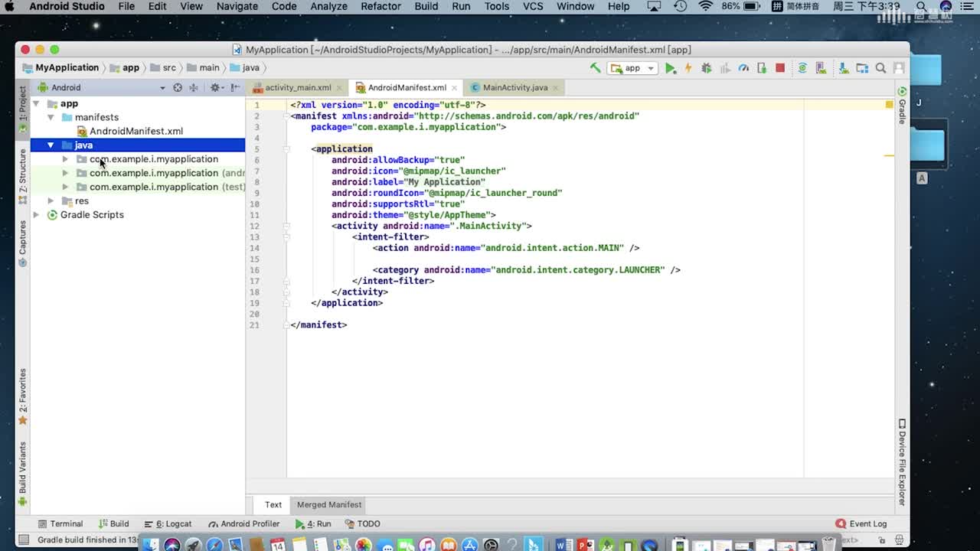Click tool window quick access icon bottom-left
The height and width of the screenshot is (551, 980).
click(23, 540)
